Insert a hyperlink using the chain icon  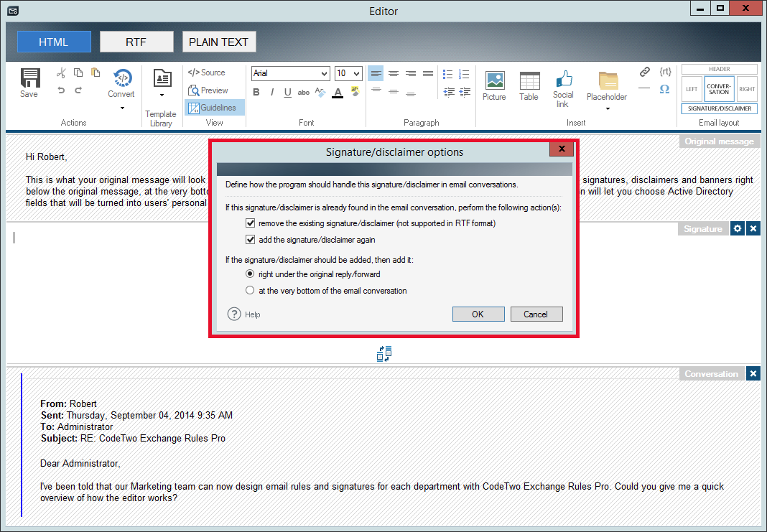click(644, 71)
